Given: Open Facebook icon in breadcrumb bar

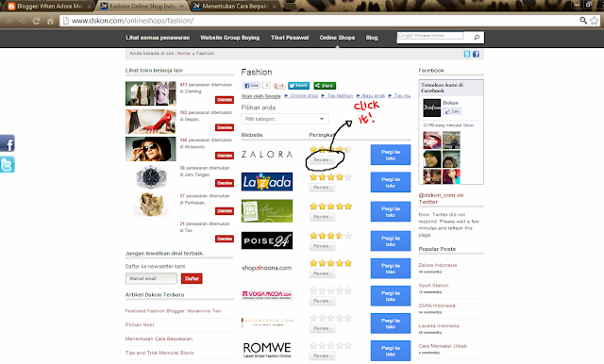Looking at the screenshot, I should [476, 54].
